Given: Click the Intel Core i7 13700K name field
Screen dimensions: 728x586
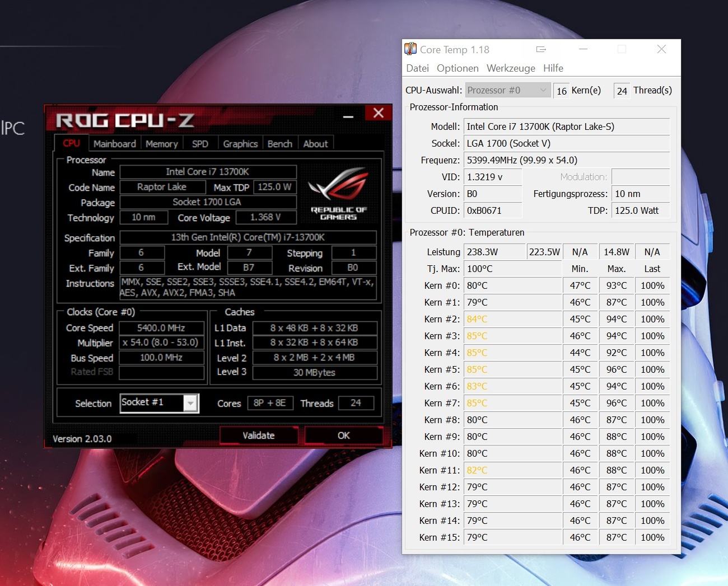Looking at the screenshot, I should 208,172.
